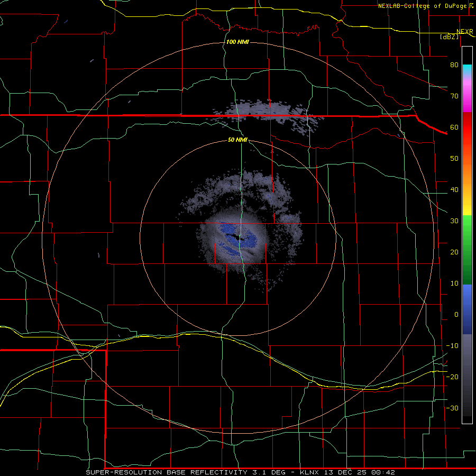Click the -20 value on the color scale
The height and width of the screenshot is (476, 476).
click(452, 377)
